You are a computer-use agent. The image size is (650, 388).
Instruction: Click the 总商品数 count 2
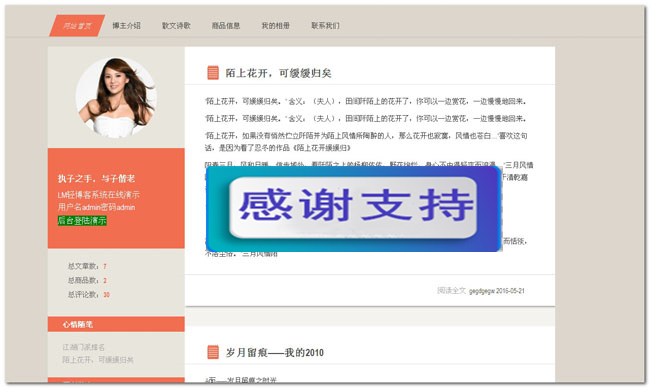pos(105,281)
